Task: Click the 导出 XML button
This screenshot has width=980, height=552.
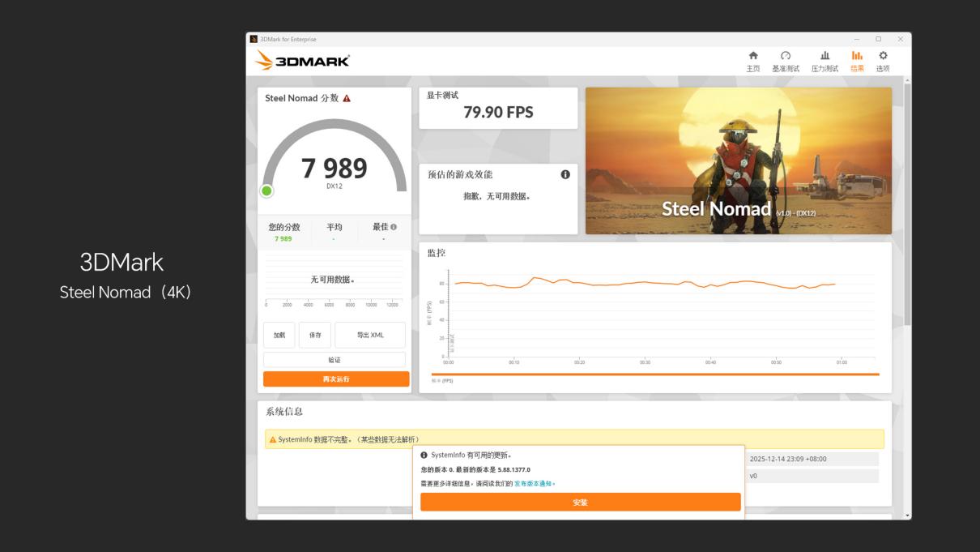Action: coord(370,335)
